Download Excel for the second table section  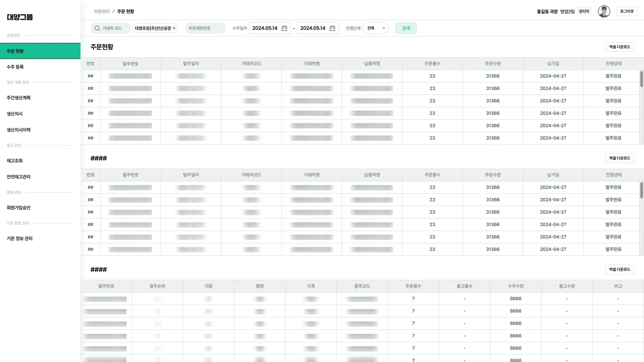coord(620,158)
